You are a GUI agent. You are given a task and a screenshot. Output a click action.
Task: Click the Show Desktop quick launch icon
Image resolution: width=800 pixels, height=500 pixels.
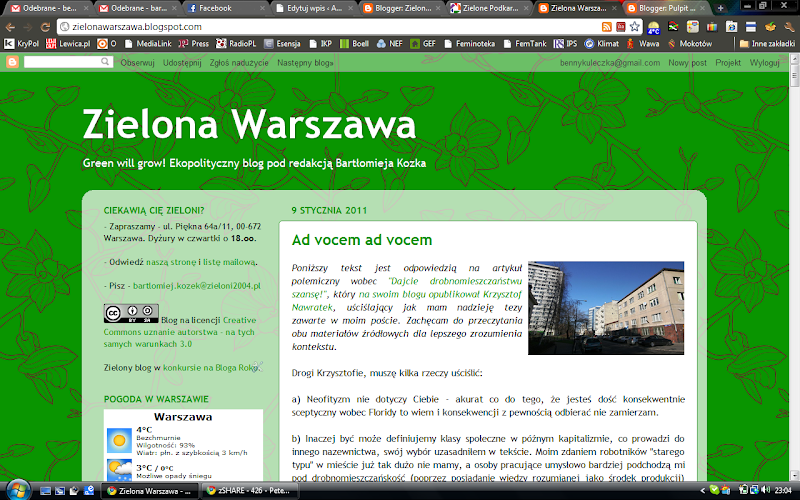pos(45,491)
